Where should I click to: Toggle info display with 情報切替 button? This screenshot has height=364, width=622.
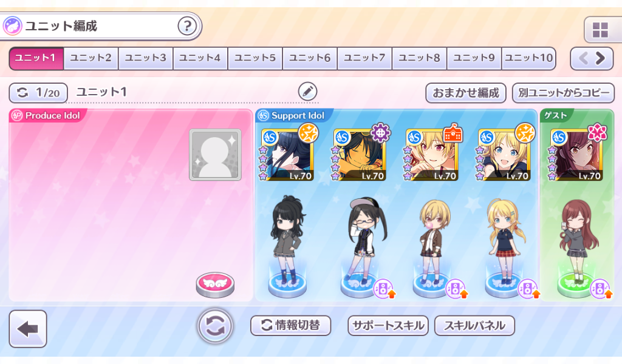point(291,326)
